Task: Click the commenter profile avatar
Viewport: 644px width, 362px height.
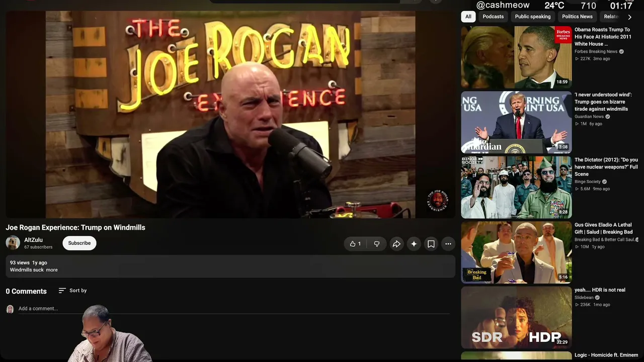Action: click(x=10, y=309)
